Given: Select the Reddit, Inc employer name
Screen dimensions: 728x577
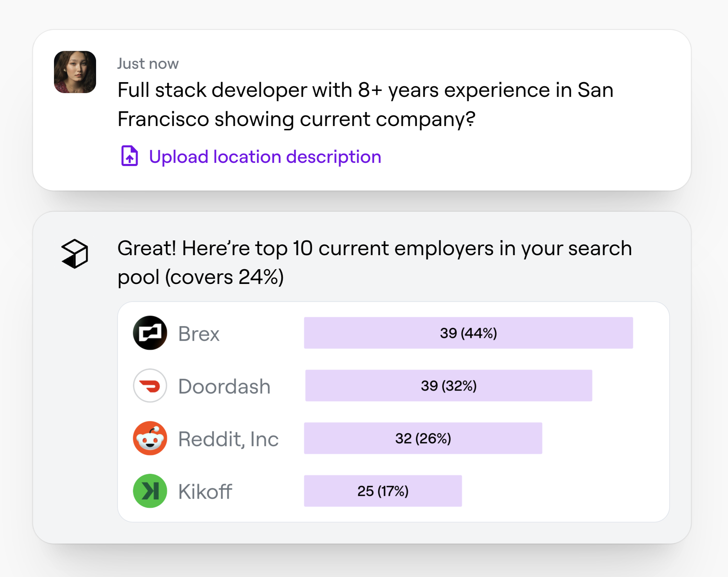Looking at the screenshot, I should 228,439.
